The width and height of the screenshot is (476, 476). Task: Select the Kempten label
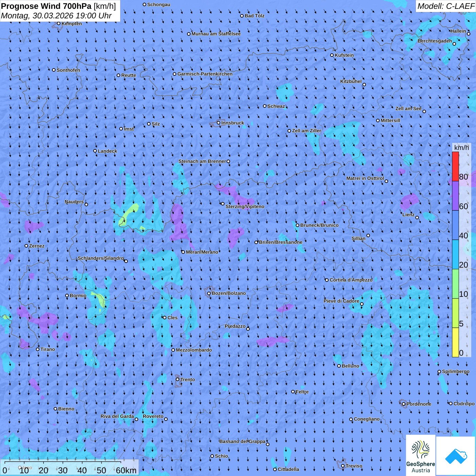coord(71,23)
